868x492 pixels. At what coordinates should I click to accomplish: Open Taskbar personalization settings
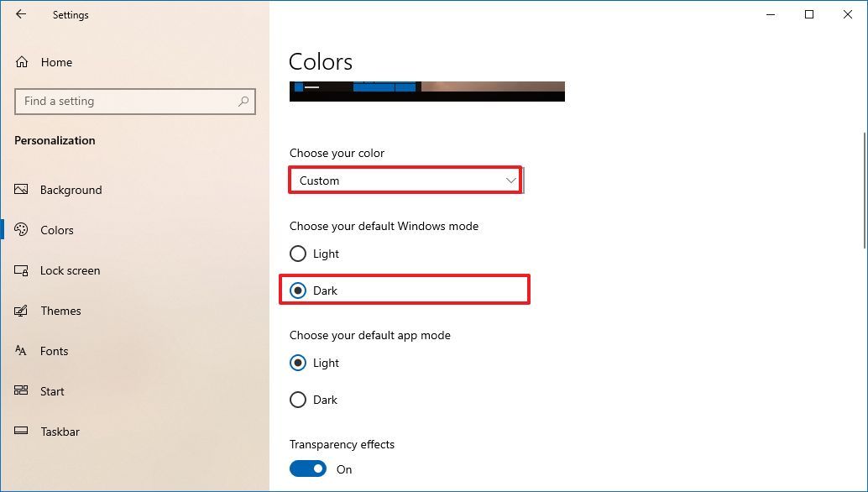[60, 432]
